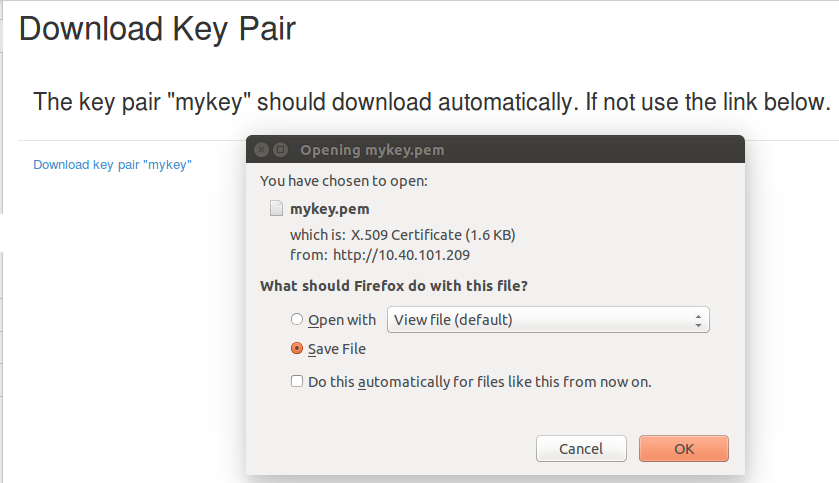
Task: Confirm the download with OK
Action: coord(683,448)
